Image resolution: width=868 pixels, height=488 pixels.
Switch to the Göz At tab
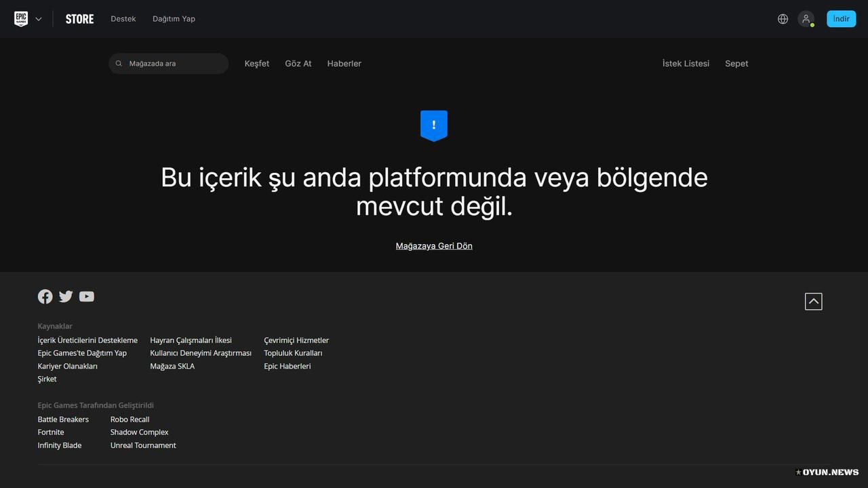[x=298, y=64]
